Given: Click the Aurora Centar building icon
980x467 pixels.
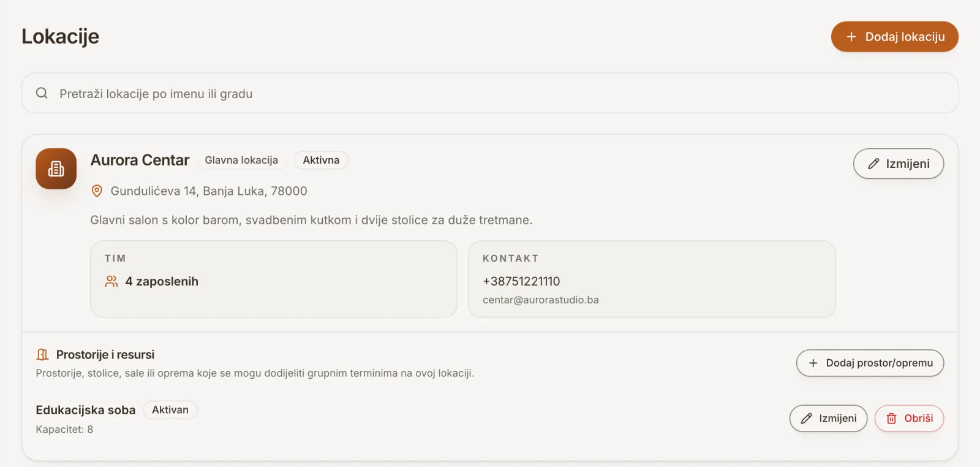Looking at the screenshot, I should (x=56, y=169).
